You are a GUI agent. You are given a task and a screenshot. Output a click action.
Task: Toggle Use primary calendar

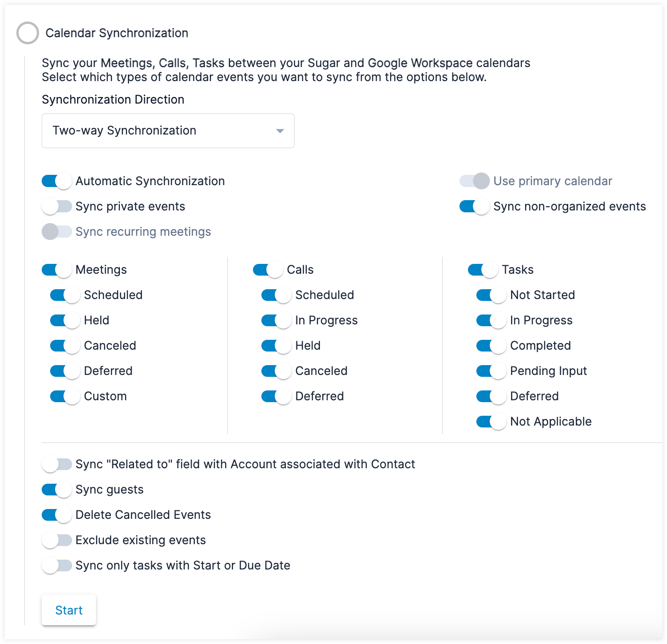pyautogui.click(x=474, y=181)
